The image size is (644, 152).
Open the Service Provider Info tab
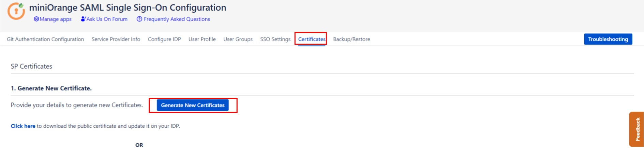[x=116, y=39]
